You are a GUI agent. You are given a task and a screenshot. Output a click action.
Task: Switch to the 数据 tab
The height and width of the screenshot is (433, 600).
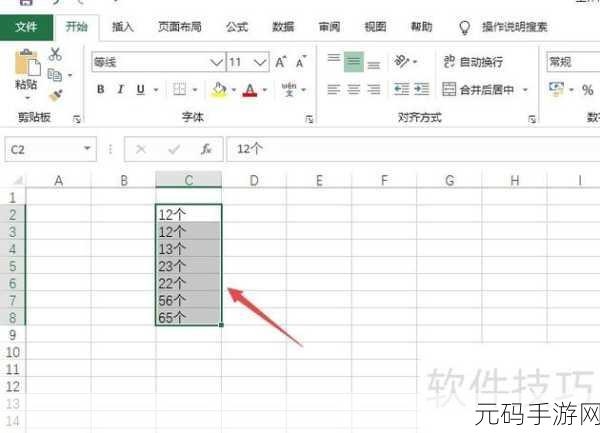point(283,27)
